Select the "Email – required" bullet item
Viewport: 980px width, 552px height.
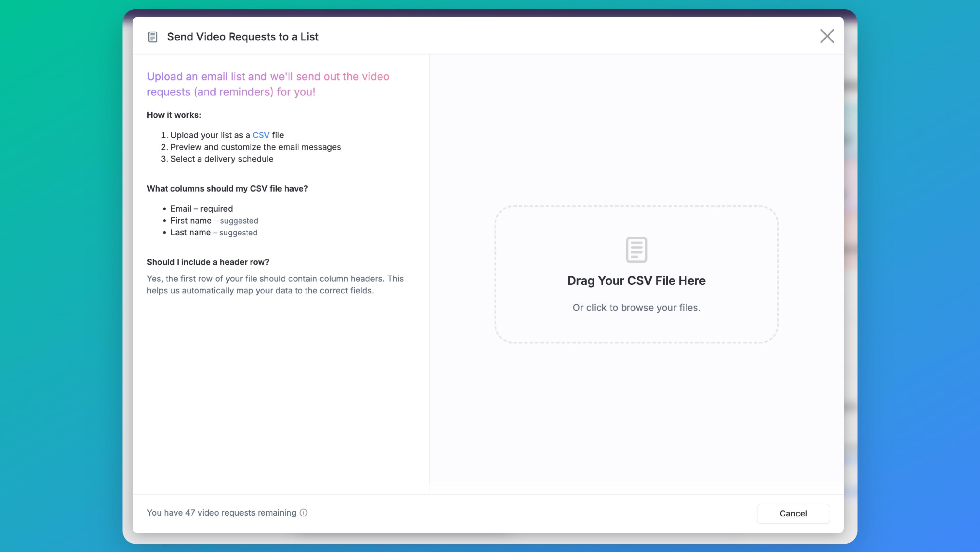coord(201,209)
